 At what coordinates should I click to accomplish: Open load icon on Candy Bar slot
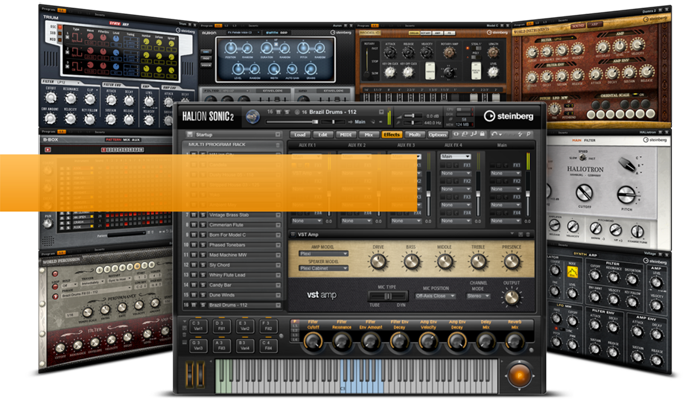[x=278, y=285]
